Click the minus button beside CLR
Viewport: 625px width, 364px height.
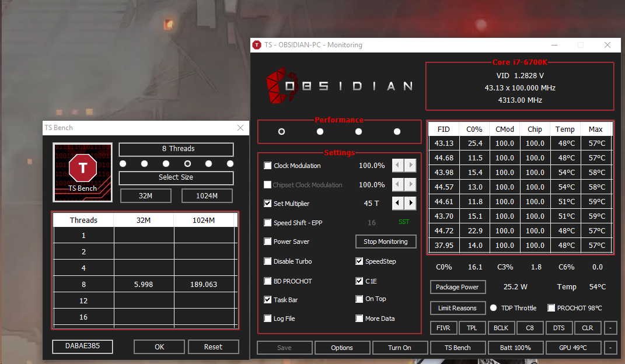[610, 328]
